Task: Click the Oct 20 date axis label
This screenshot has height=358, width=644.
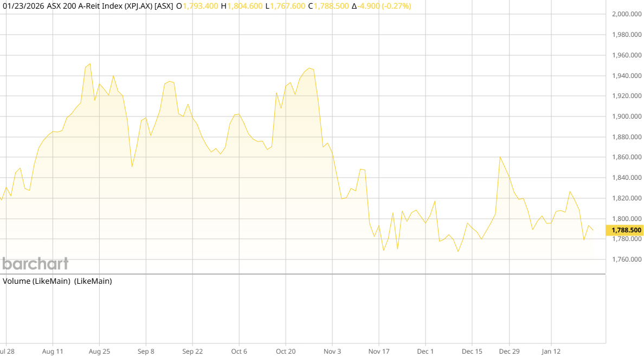Action: click(286, 351)
